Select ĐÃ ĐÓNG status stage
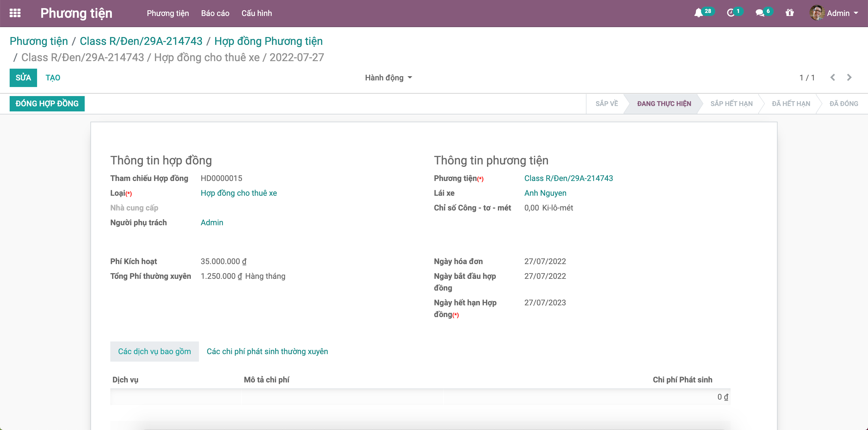Image resolution: width=868 pixels, height=430 pixels. 843,104
